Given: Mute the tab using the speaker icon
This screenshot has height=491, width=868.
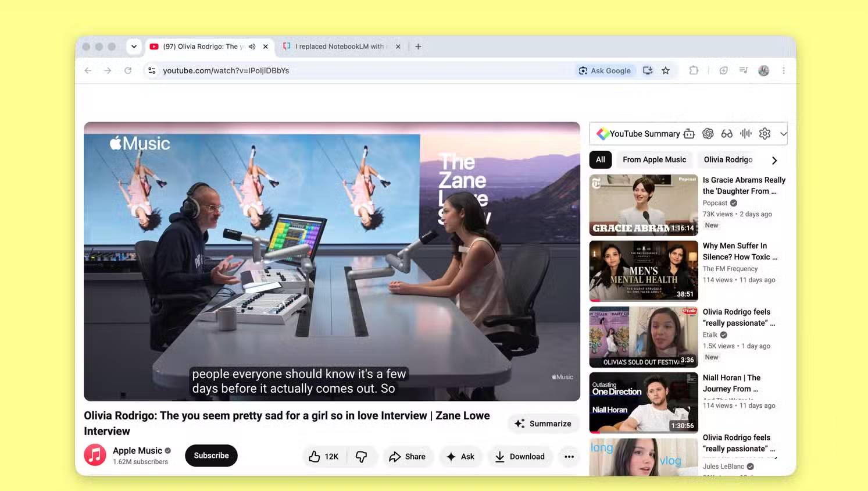Looking at the screenshot, I should (x=252, y=47).
